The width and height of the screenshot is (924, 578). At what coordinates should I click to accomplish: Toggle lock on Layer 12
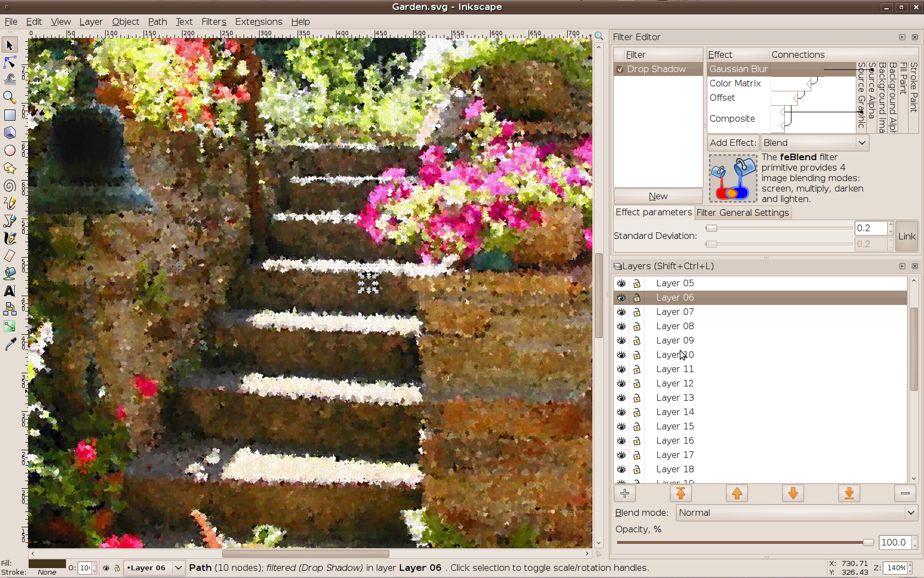click(637, 384)
